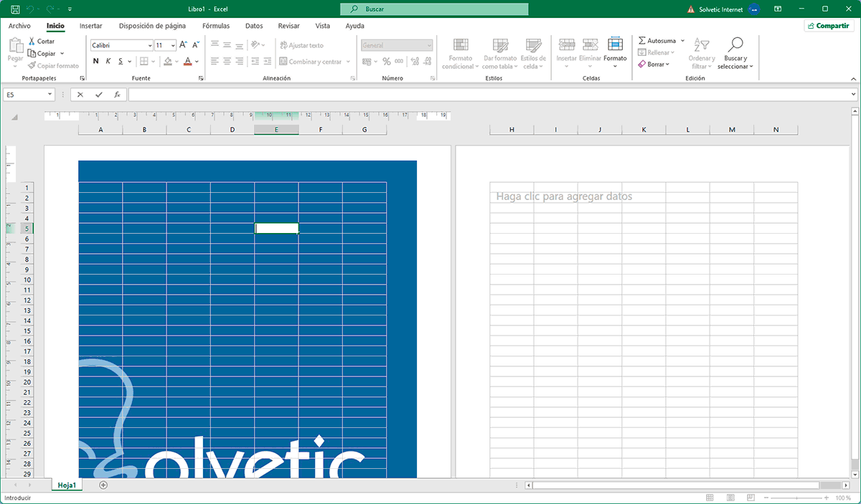This screenshot has height=504, width=861.
Task: Switch to the Fórmulas tab
Action: click(216, 26)
